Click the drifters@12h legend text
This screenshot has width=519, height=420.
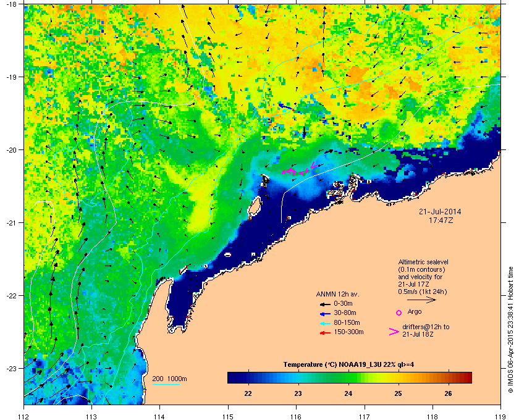click(426, 330)
